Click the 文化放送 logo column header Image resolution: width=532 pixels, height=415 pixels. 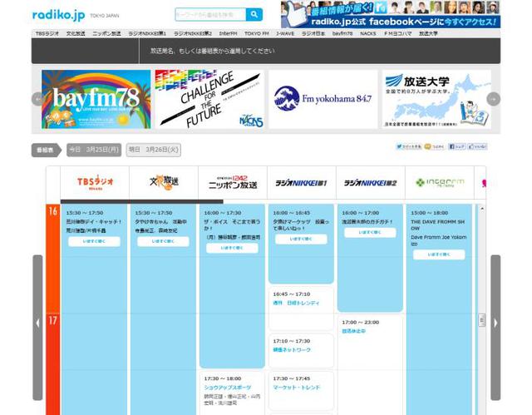164,183
